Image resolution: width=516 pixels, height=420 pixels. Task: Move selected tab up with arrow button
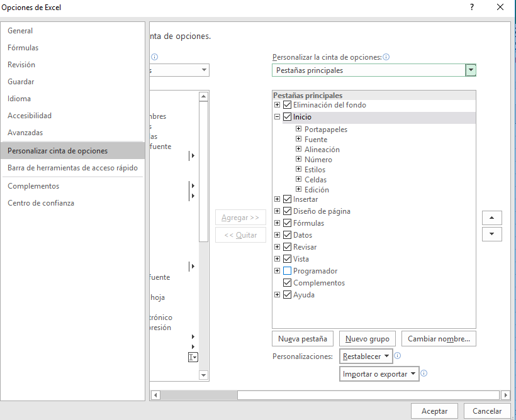pyautogui.click(x=492, y=218)
